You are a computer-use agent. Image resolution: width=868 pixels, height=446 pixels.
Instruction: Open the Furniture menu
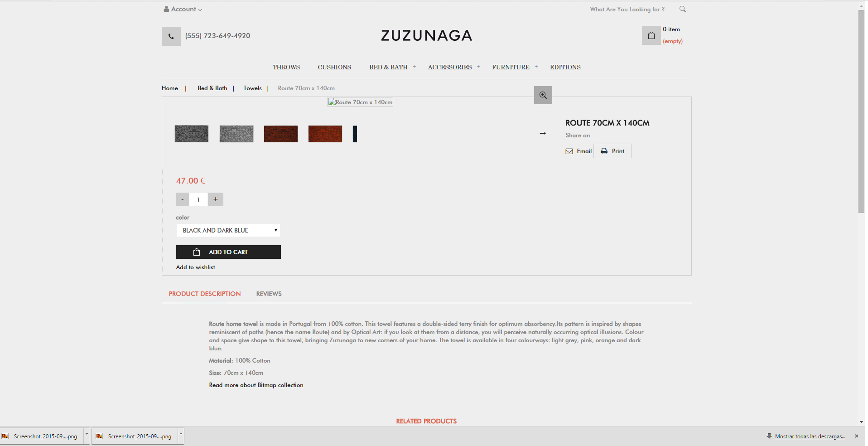511,67
